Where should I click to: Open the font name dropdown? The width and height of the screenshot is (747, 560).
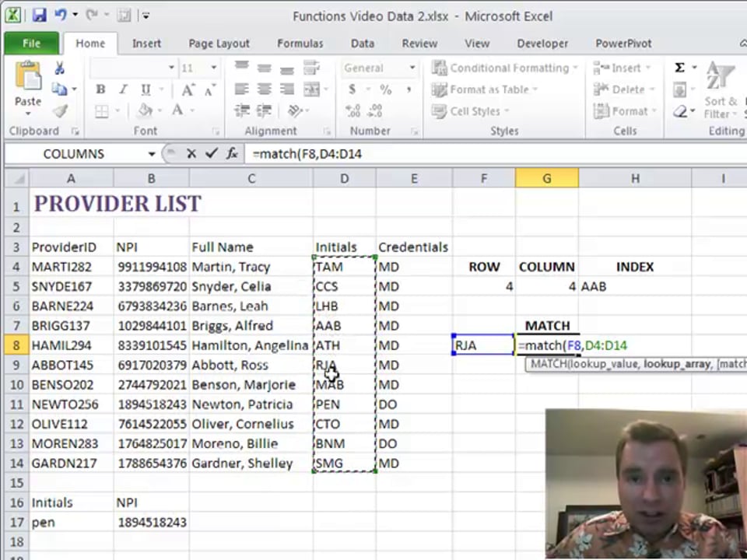tap(171, 68)
